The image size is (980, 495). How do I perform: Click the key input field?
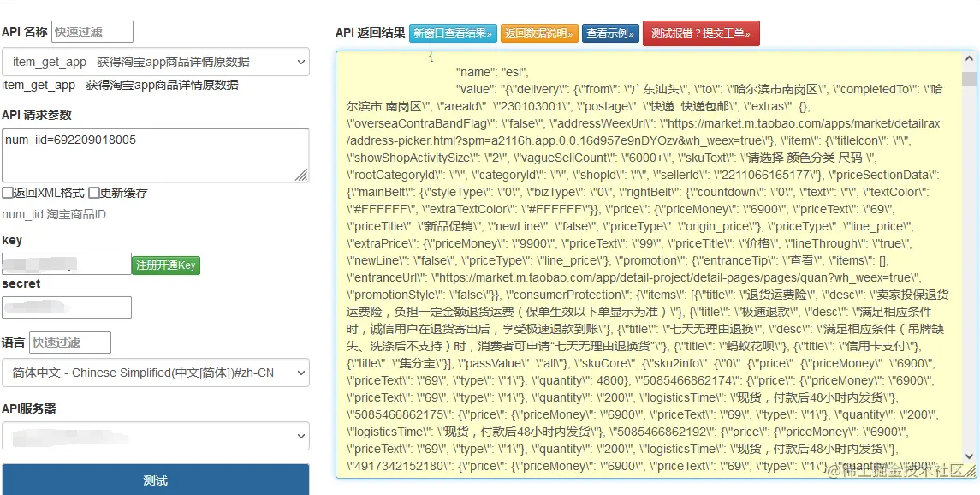(66, 265)
